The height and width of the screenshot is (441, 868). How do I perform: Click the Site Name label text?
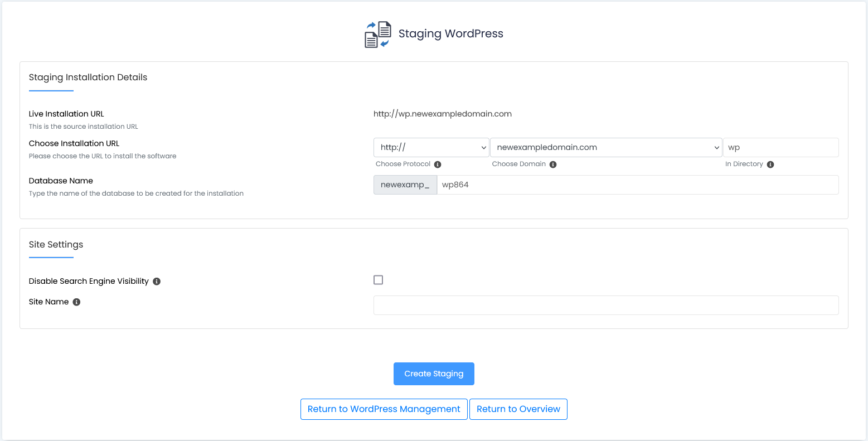(x=49, y=302)
